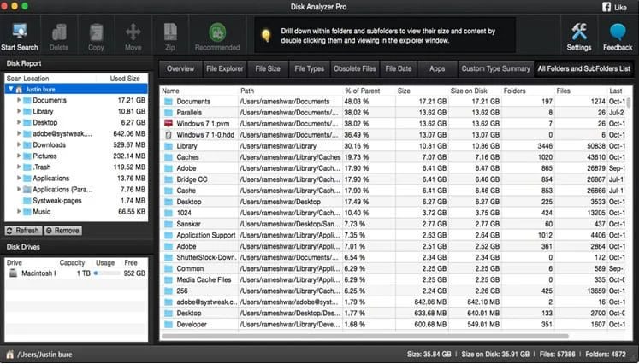
Task: Expand the Documents tree folder
Action: point(19,100)
